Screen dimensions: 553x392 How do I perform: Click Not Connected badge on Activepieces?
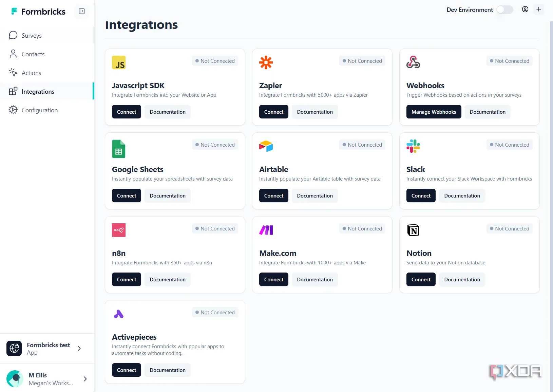[215, 312]
